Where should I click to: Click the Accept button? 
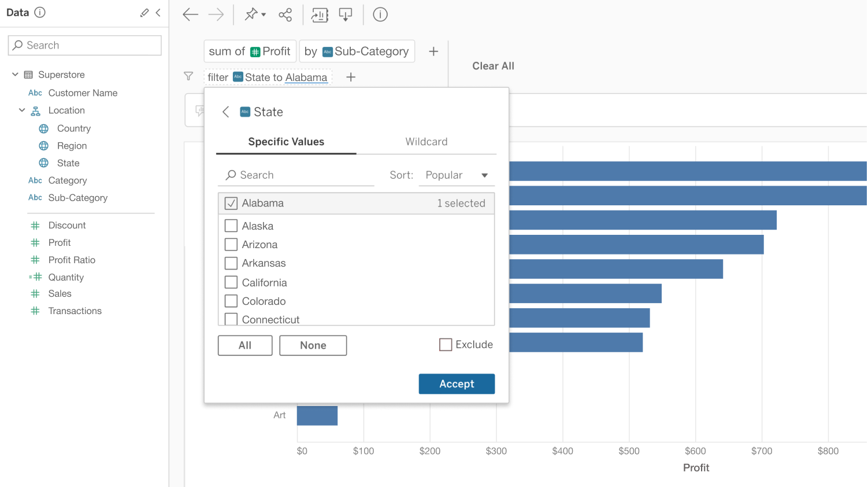coord(457,384)
